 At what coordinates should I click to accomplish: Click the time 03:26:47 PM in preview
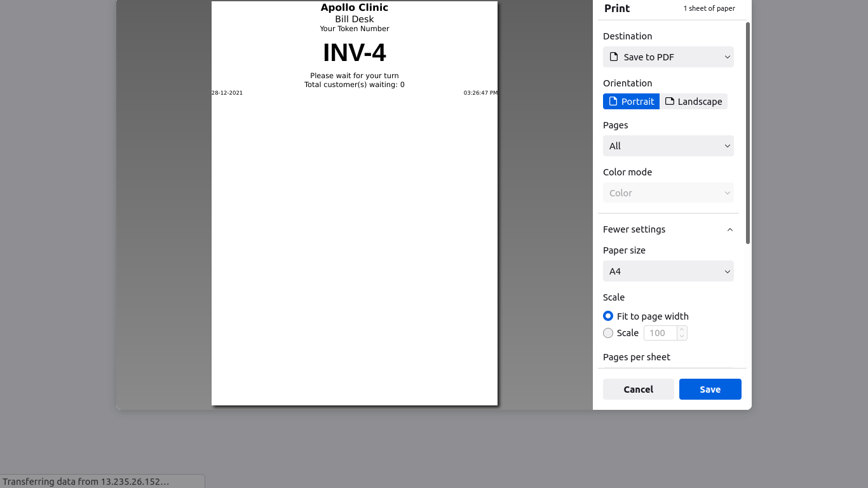pyautogui.click(x=480, y=93)
